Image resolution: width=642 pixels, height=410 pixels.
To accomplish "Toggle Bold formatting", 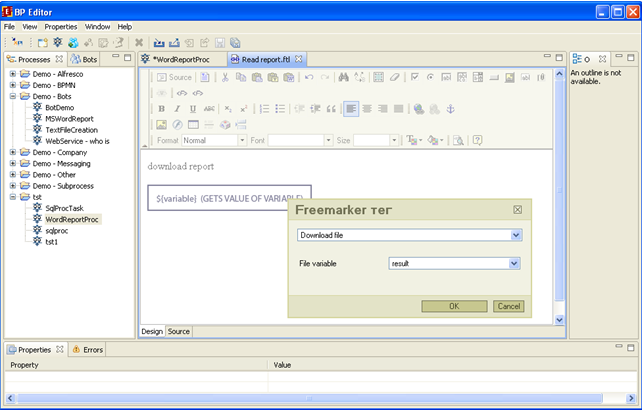I will tap(161, 109).
